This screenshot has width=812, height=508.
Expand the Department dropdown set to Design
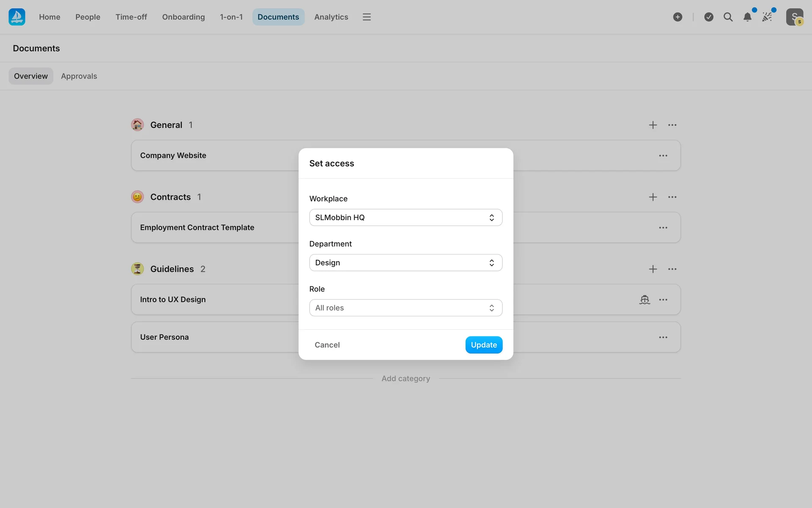(406, 262)
